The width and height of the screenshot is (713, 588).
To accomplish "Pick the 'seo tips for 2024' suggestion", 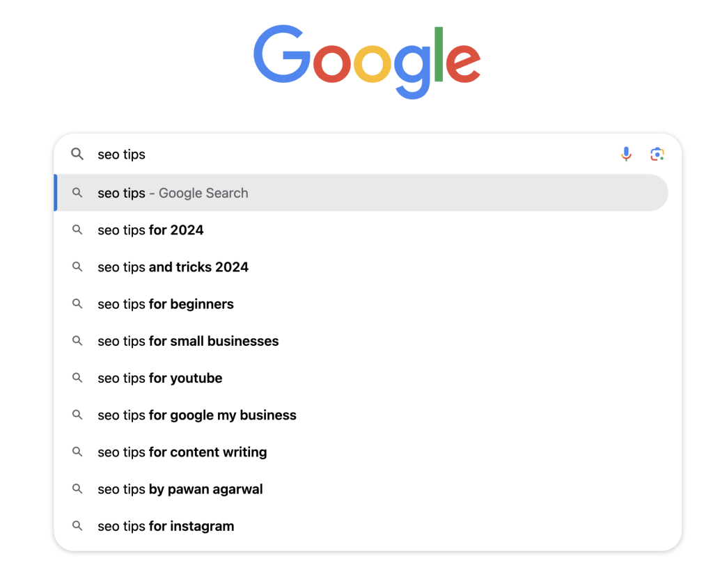I will (x=150, y=230).
